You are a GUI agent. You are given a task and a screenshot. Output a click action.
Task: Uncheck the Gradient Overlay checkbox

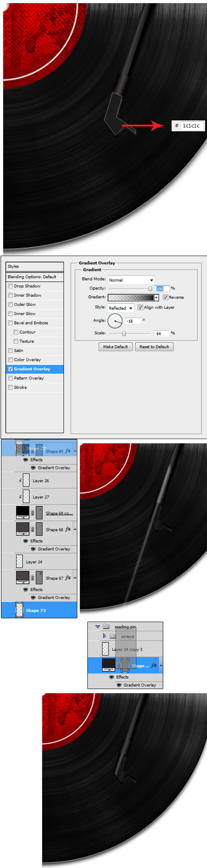pyautogui.click(x=10, y=369)
